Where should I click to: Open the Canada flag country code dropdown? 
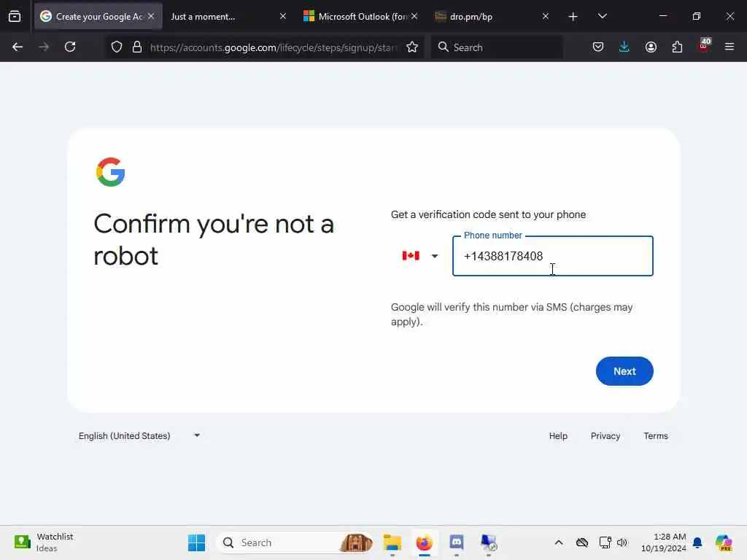(419, 256)
